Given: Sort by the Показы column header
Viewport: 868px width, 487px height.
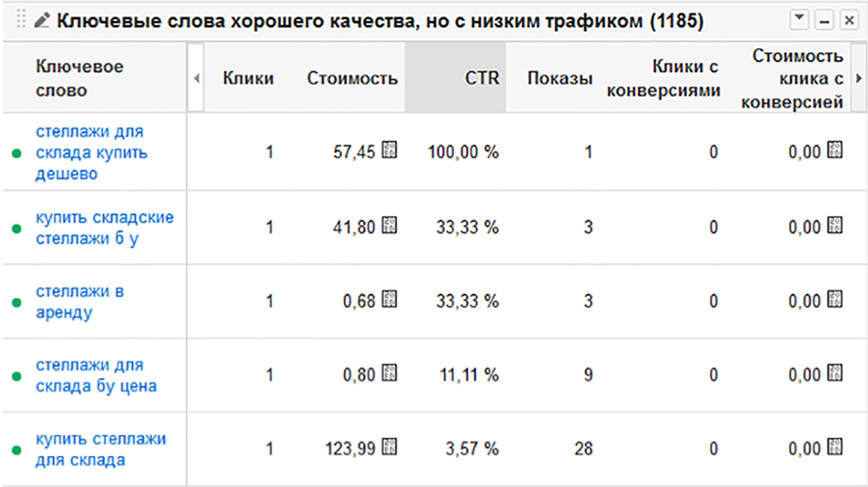Looking at the screenshot, I should point(560,78).
